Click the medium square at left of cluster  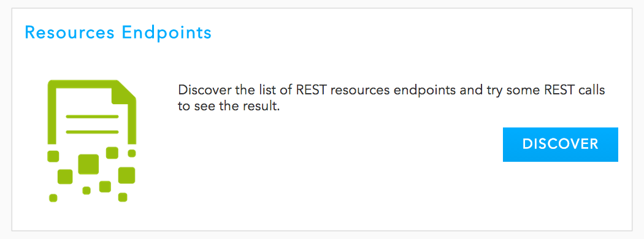pos(65,176)
